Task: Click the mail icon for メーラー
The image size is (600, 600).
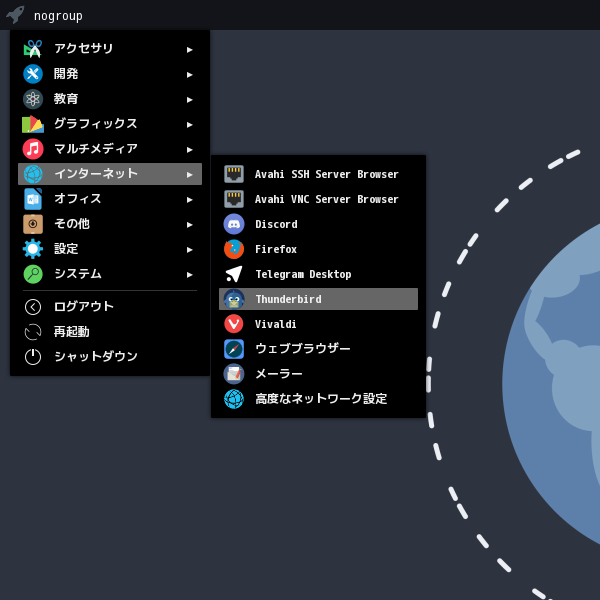Action: click(234, 374)
